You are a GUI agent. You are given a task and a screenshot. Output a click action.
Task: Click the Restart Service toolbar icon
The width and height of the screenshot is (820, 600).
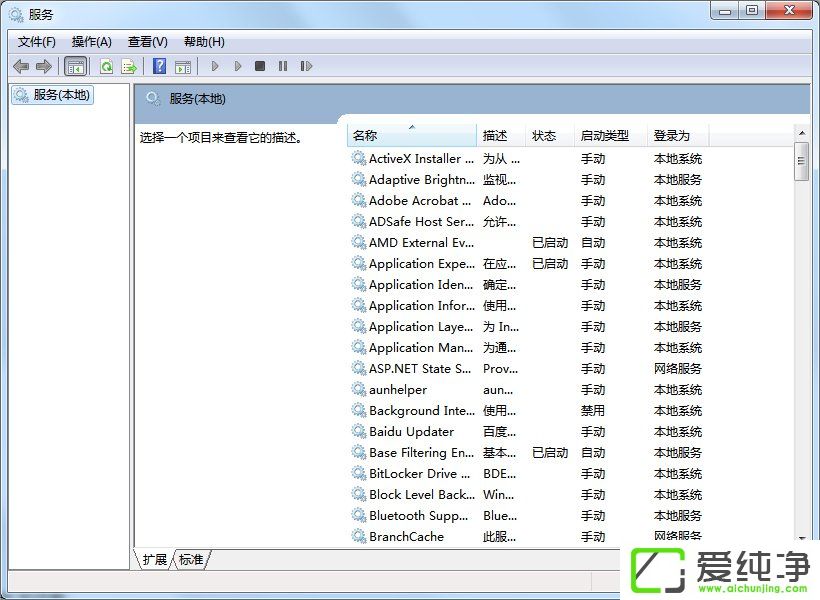[306, 66]
